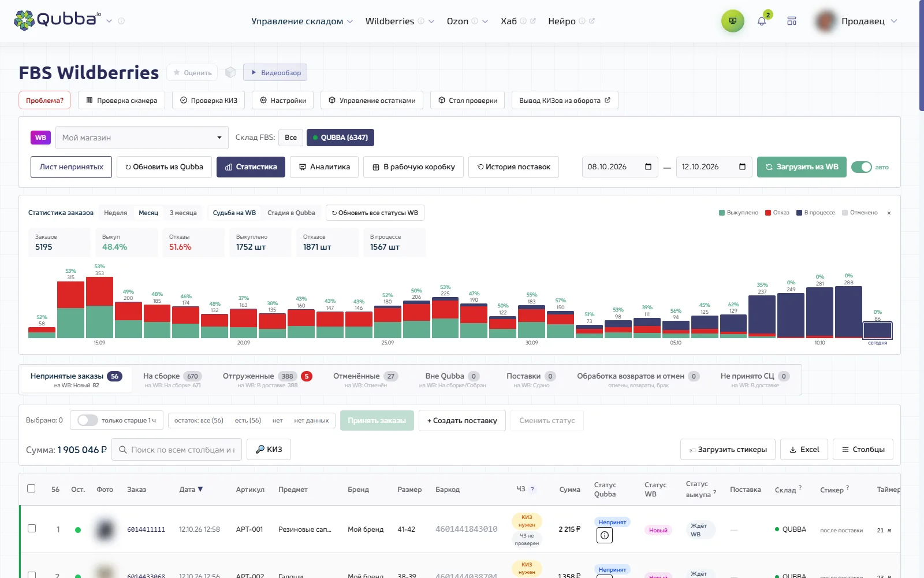Sort by Дата column arrow
Screen dimensions: 924x578
click(200, 489)
